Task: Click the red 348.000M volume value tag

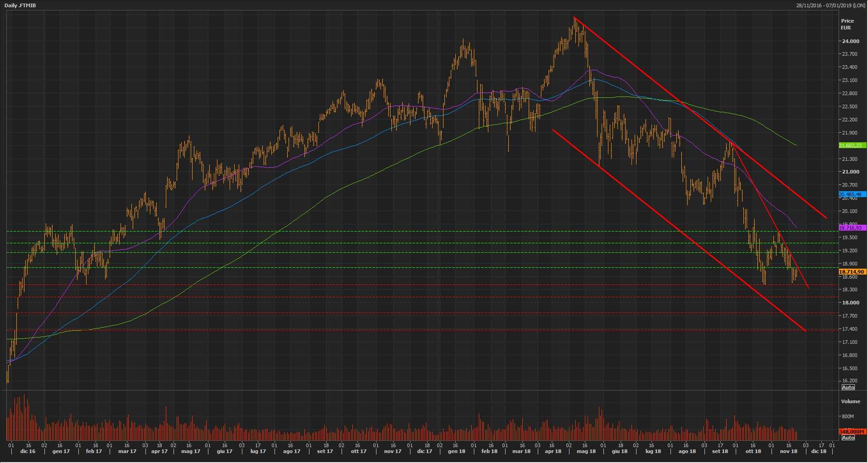Action: coord(852,432)
